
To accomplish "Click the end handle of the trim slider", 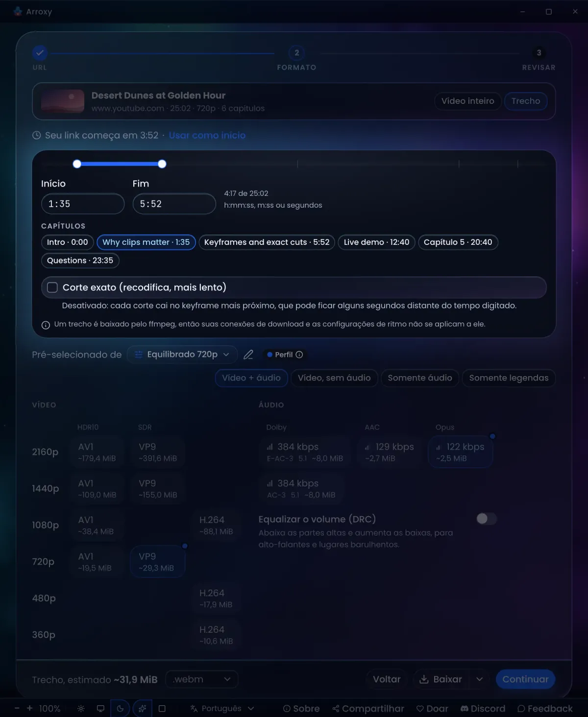I will coord(162,164).
